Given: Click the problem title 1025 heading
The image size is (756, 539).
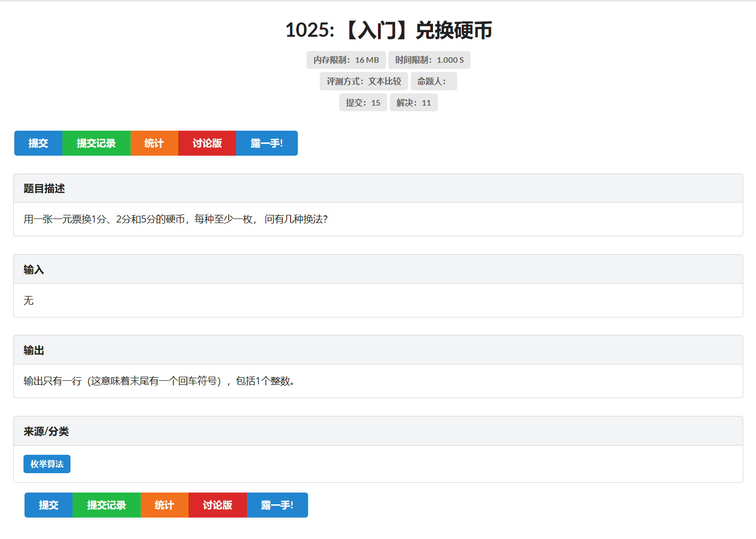Looking at the screenshot, I should point(389,31).
